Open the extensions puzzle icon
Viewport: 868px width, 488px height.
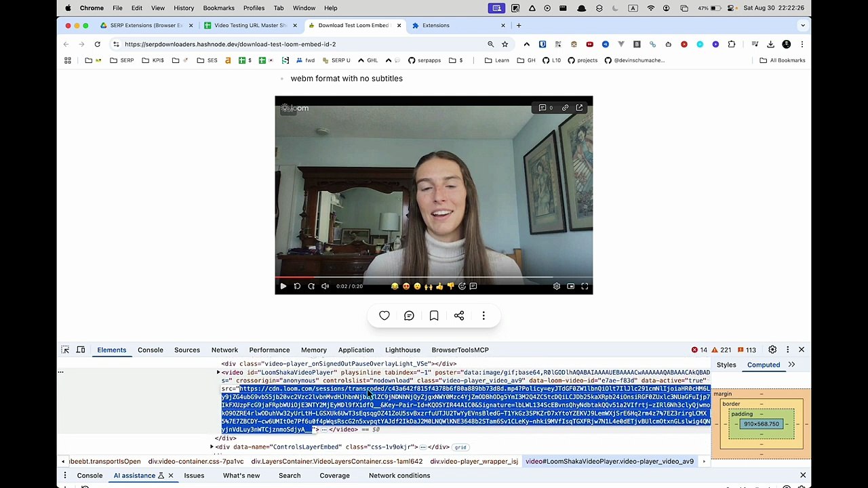(732, 44)
